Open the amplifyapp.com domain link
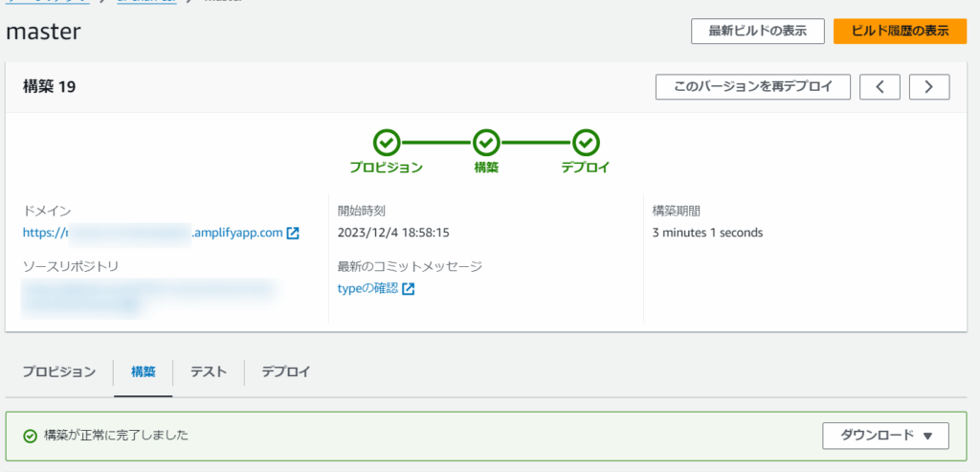This screenshot has width=980, height=472. tap(153, 233)
